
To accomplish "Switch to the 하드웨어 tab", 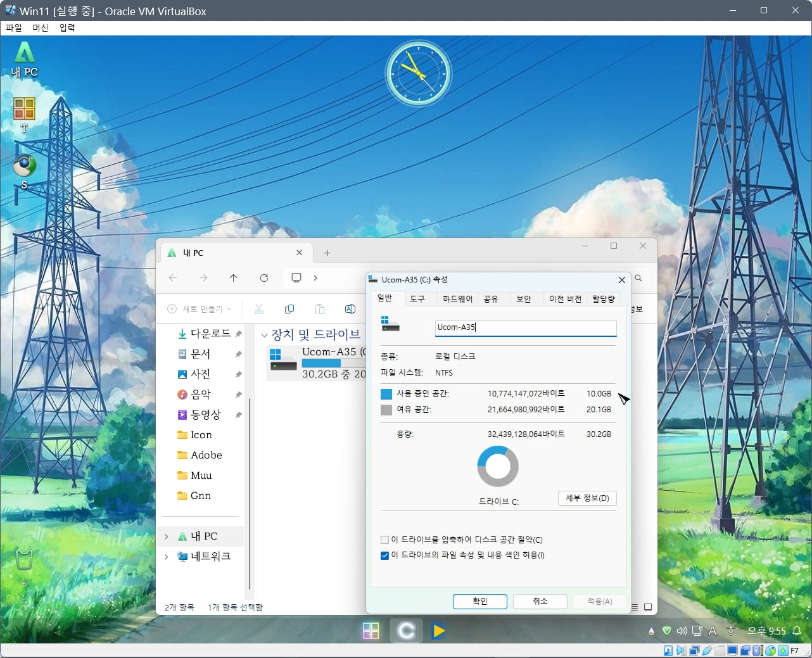I will [x=457, y=299].
